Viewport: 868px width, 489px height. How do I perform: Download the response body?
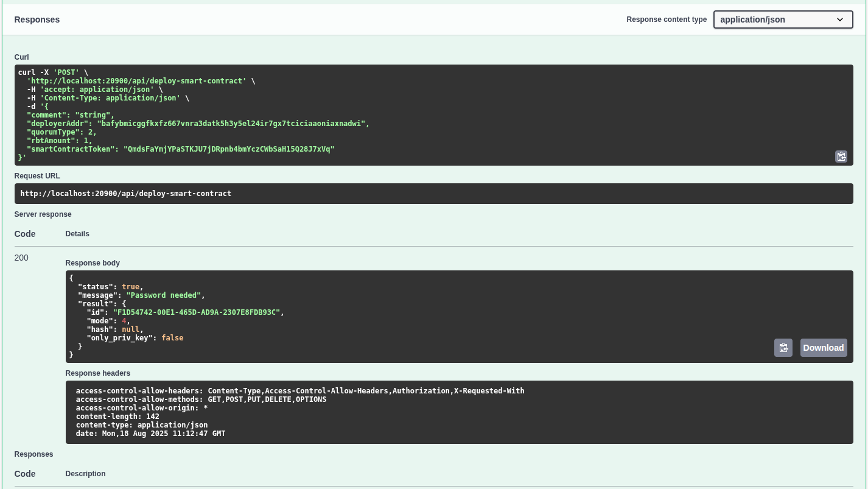[x=823, y=348]
